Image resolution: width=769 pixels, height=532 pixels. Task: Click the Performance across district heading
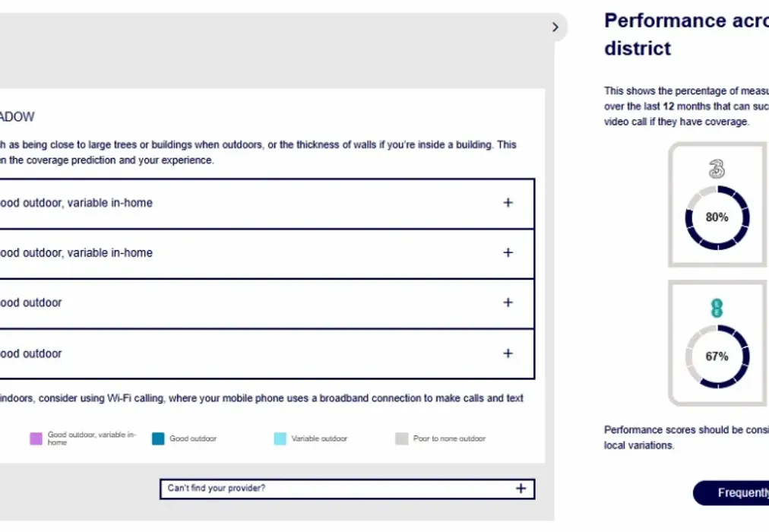(x=687, y=34)
